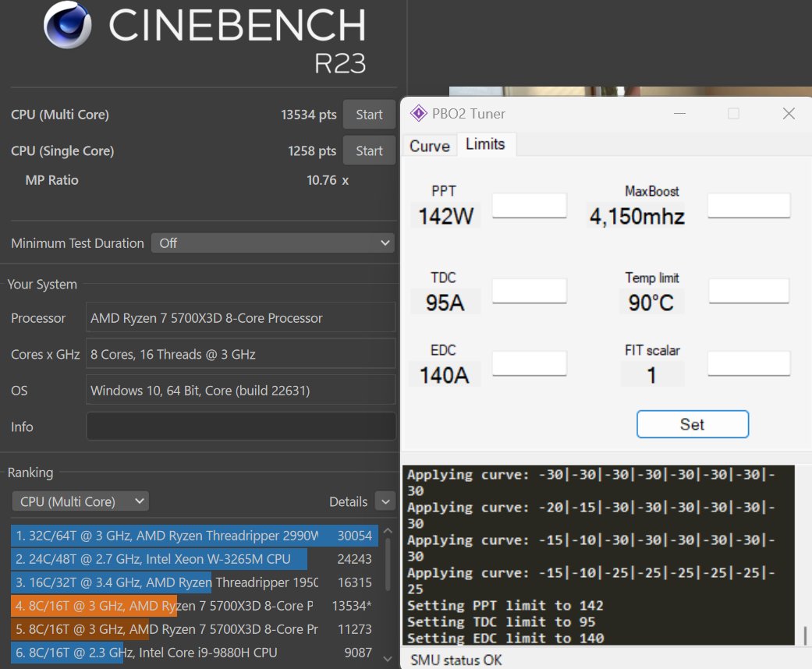Click the current MaxBoost value 4,150mhz
812x669 pixels.
click(x=637, y=216)
